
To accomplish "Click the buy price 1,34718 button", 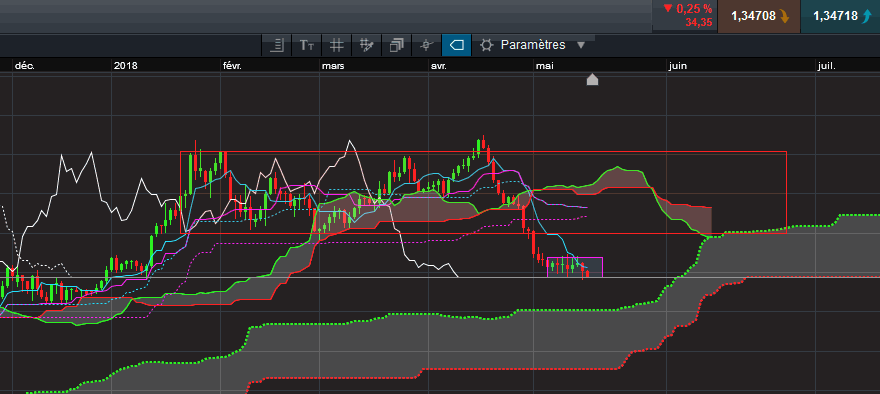I will (x=841, y=16).
